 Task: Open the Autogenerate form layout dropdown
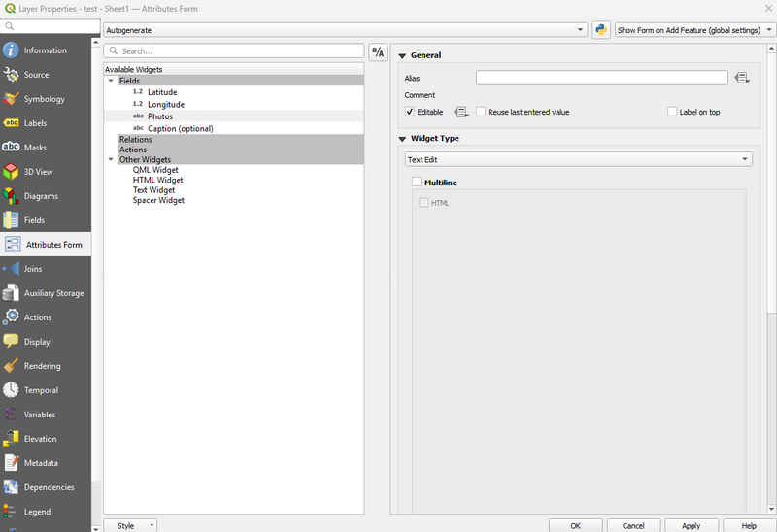(345, 30)
